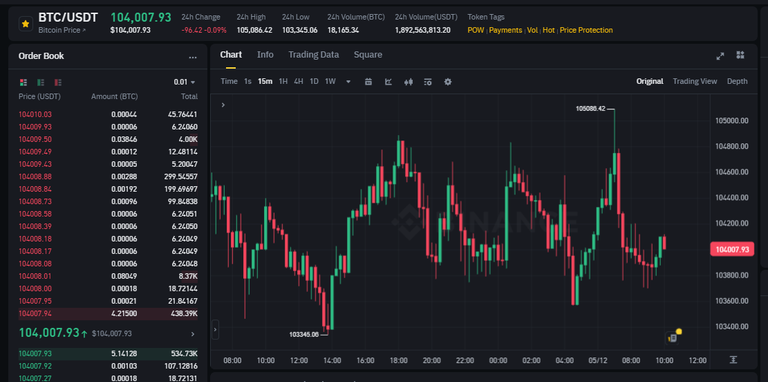Open chart display options icon
Screen dimensions: 768x382
click(x=428, y=82)
